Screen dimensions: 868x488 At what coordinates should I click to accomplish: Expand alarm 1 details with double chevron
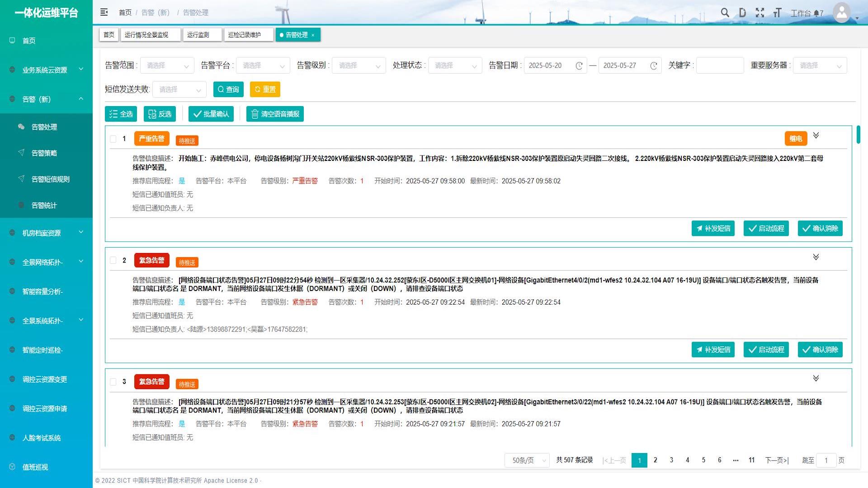click(816, 136)
